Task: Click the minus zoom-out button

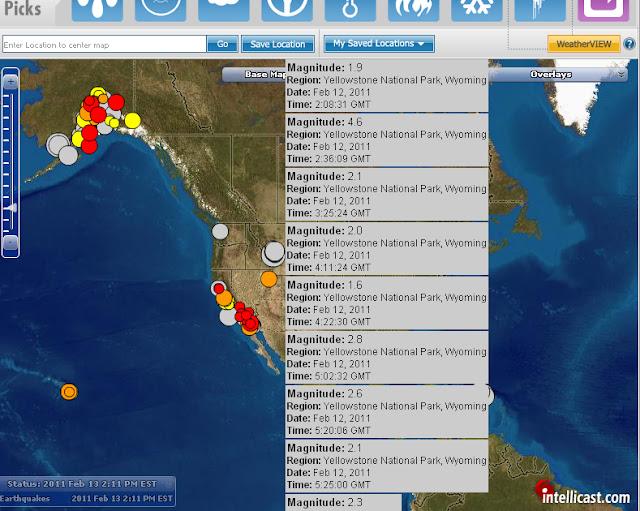Action: click(x=11, y=242)
